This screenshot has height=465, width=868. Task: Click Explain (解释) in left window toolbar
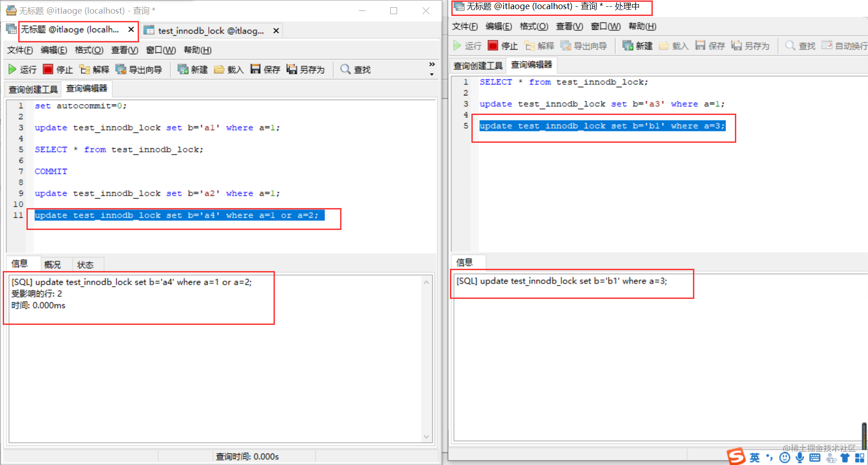click(x=94, y=69)
